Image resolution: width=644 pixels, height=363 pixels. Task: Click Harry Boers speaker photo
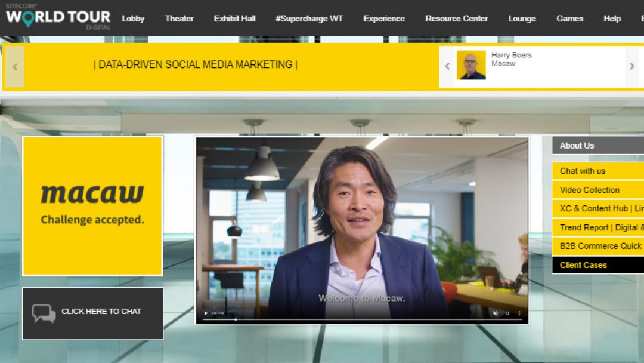click(471, 65)
